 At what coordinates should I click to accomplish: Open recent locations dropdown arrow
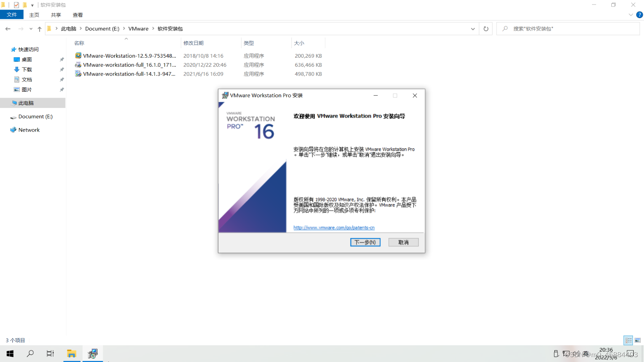coord(31,29)
